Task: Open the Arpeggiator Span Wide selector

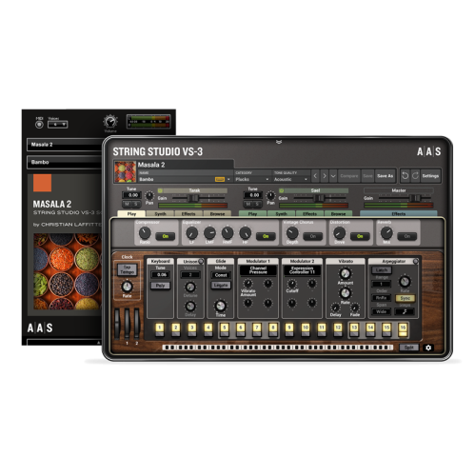Action: point(381,311)
